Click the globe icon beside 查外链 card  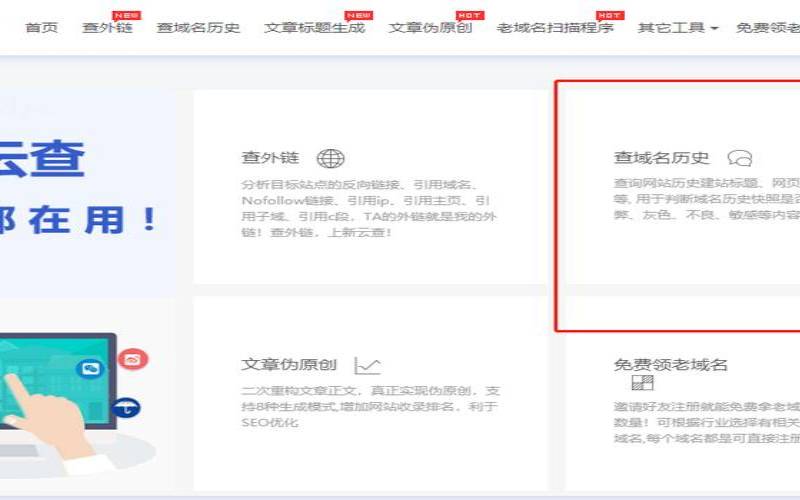(331, 159)
